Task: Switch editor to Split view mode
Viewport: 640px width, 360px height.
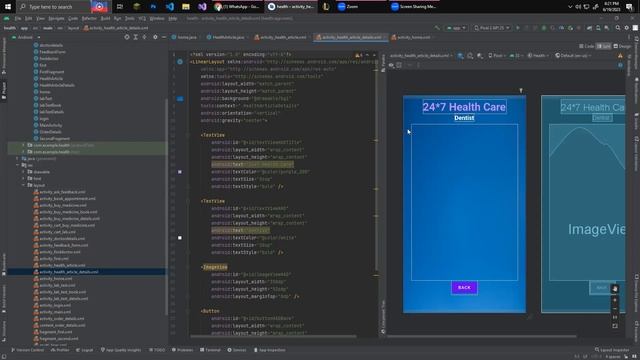Action: point(604,46)
